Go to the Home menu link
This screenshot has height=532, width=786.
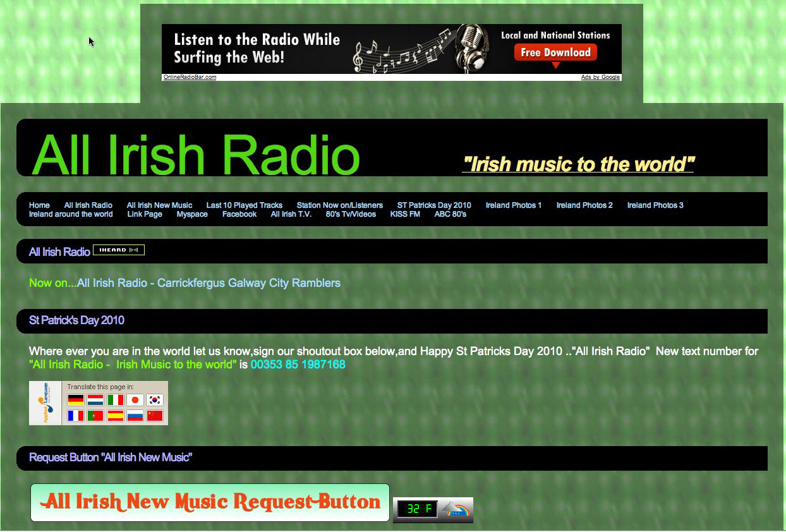pos(39,205)
